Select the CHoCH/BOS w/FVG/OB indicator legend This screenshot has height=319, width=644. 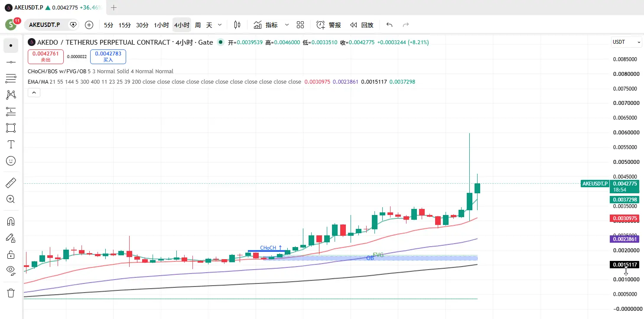pyautogui.click(x=100, y=71)
